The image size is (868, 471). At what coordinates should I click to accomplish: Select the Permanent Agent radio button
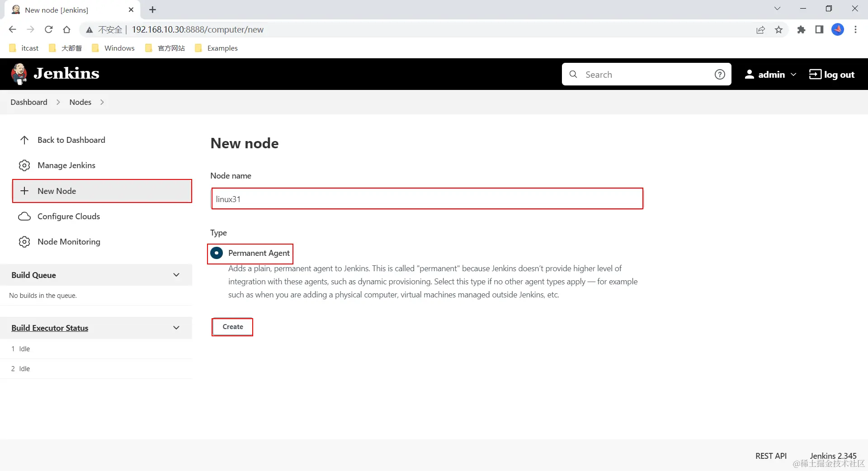[x=217, y=253]
